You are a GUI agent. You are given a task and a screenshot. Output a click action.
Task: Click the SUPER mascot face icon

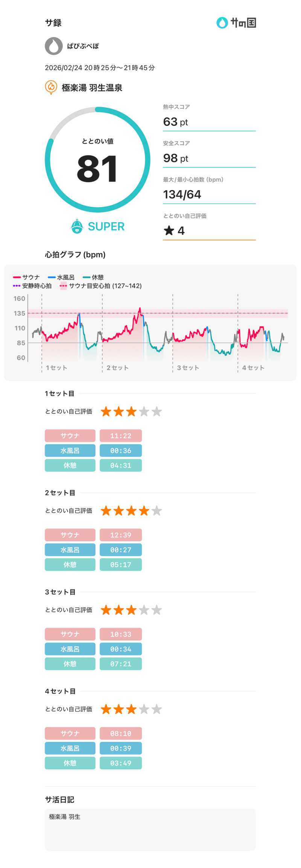click(x=77, y=226)
